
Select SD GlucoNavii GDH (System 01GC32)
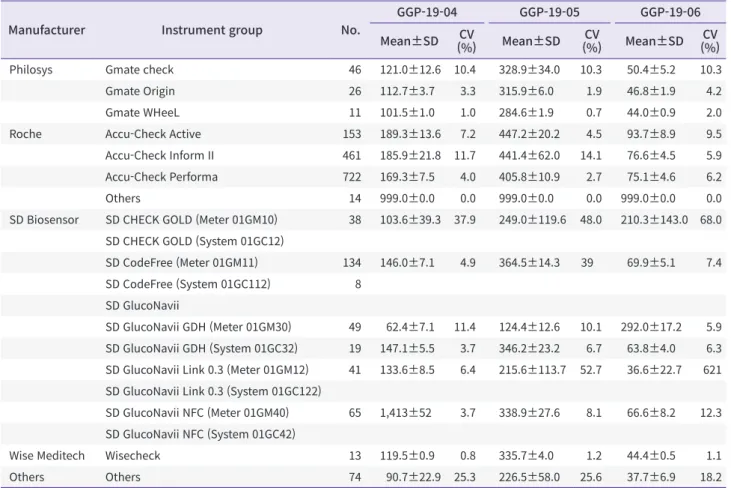(201, 349)
